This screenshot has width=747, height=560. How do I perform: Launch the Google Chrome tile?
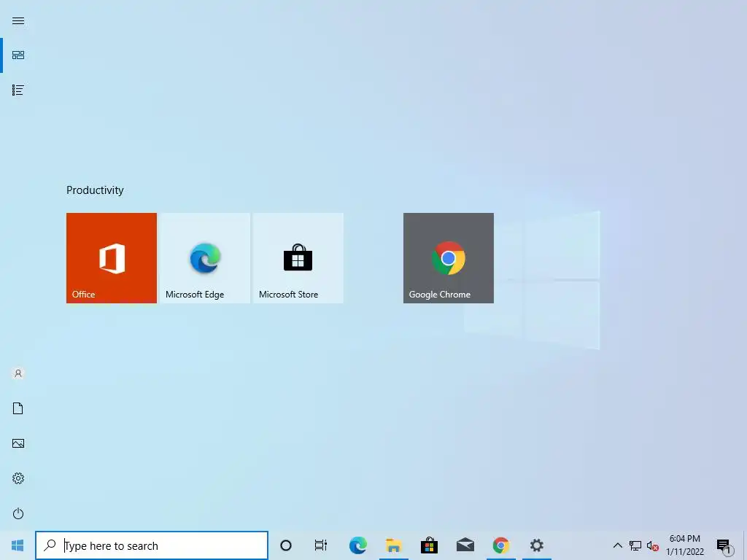click(x=449, y=258)
